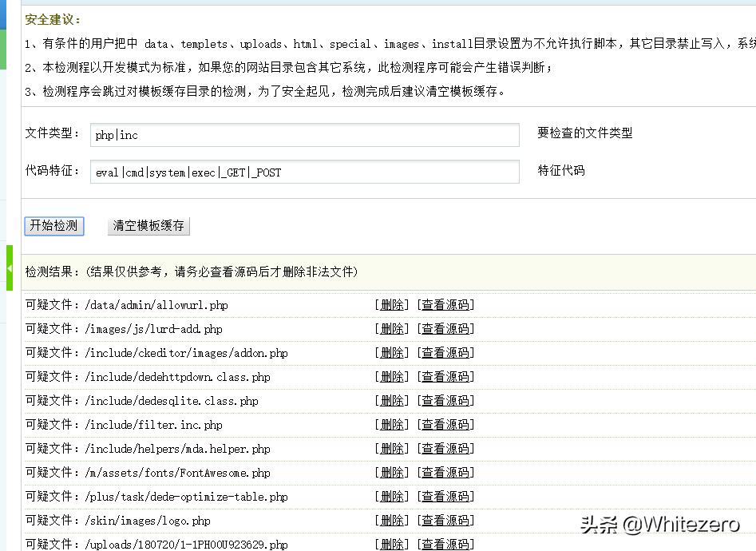View source of /include/filter.inc.php
Viewport: 756px width, 551px height.
(446, 424)
